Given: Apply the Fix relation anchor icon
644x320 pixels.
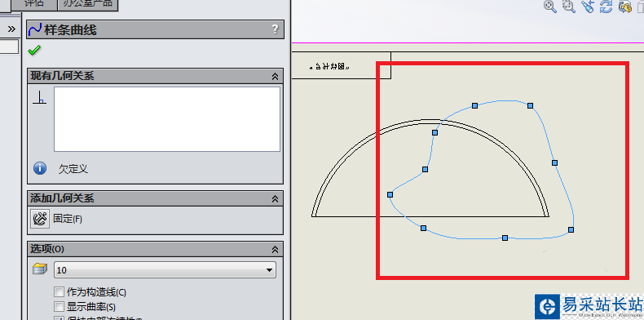Looking at the screenshot, I should [x=40, y=219].
